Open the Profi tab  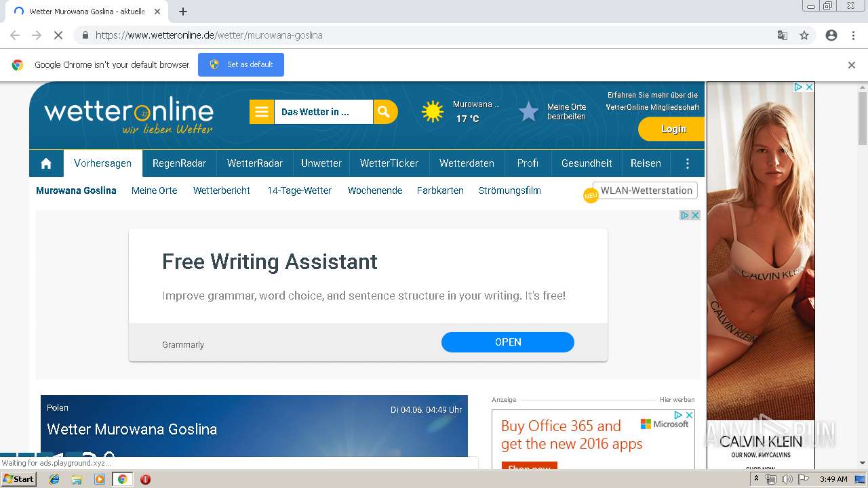(x=528, y=163)
